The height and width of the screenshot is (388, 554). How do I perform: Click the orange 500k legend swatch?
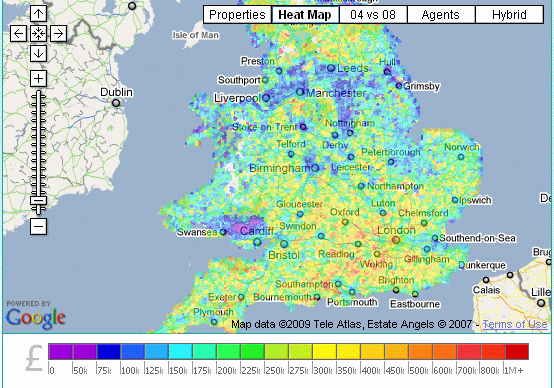tap(420, 352)
